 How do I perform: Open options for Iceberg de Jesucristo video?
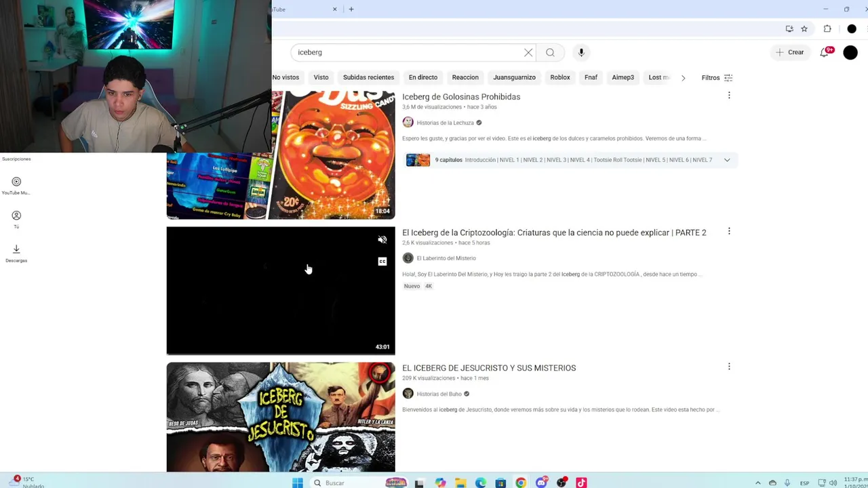[x=729, y=367]
